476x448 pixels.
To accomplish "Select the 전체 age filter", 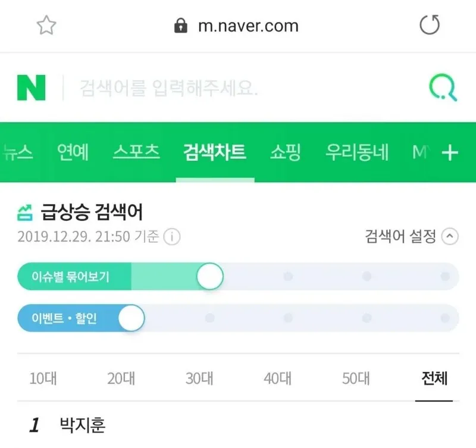I will (434, 378).
